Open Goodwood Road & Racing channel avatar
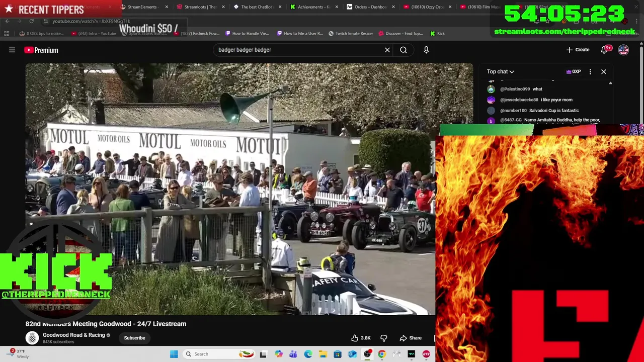644x362 pixels. point(32,338)
